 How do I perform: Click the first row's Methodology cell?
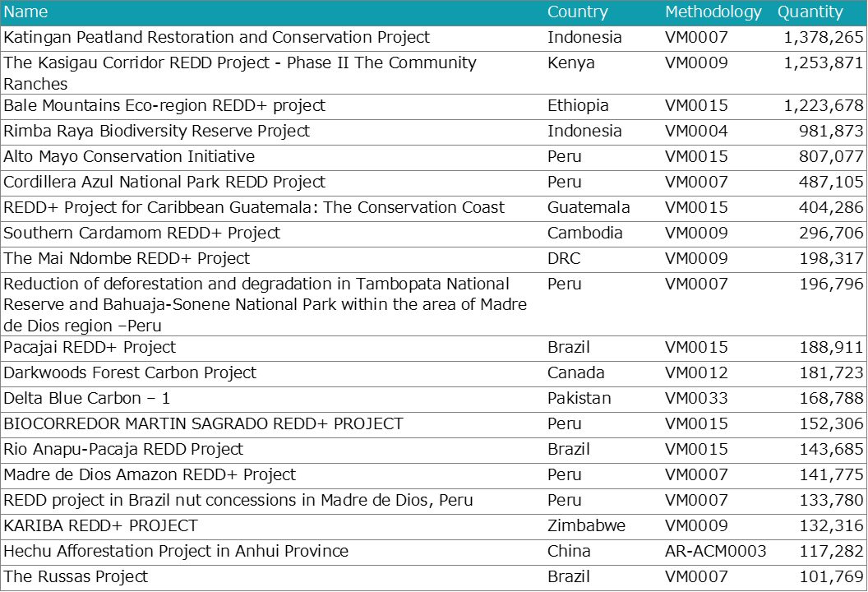(713, 39)
